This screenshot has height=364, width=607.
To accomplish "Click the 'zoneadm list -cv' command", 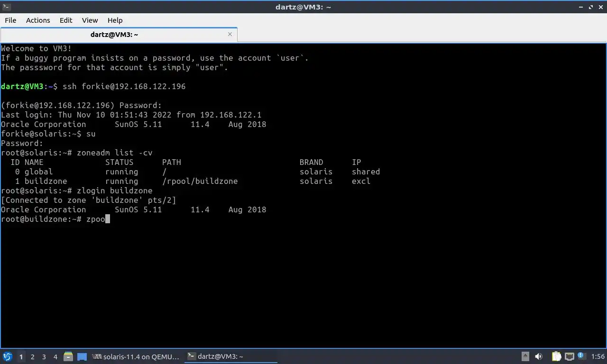I will point(115,153).
